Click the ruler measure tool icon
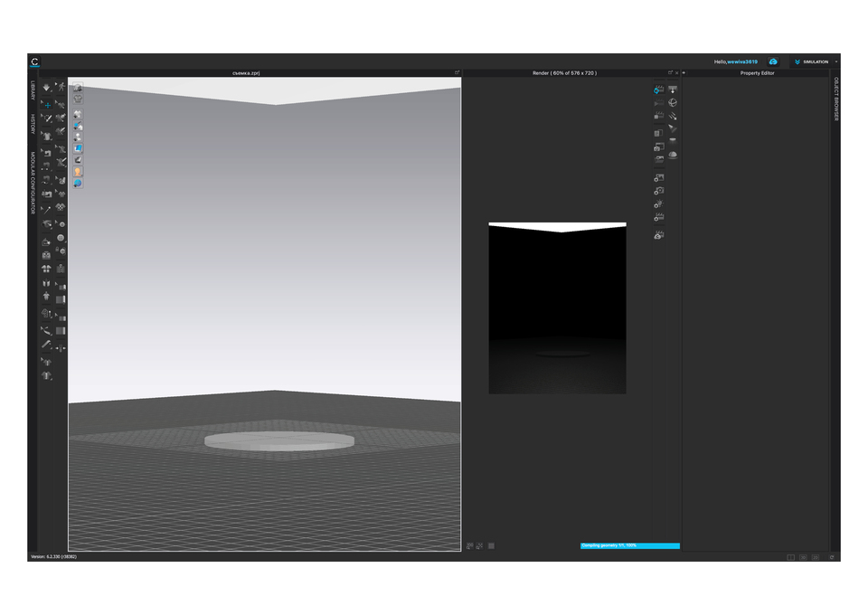The image size is (868, 615). (46, 344)
